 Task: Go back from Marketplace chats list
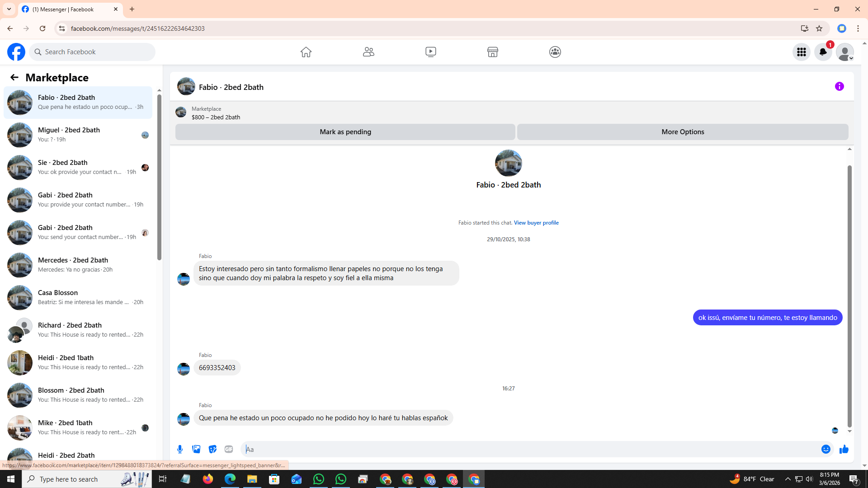pyautogui.click(x=14, y=77)
